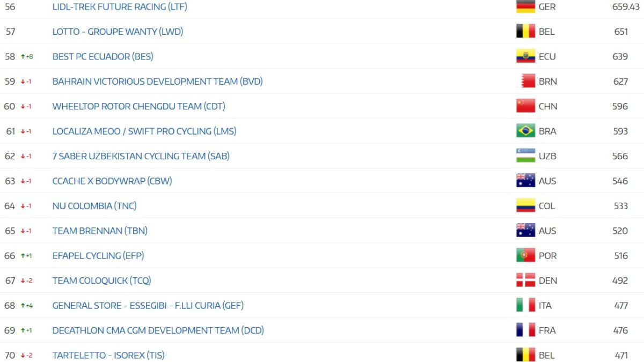Click the Australian flag in Ccache row
Screen dimensions: 644x362
pos(526,181)
